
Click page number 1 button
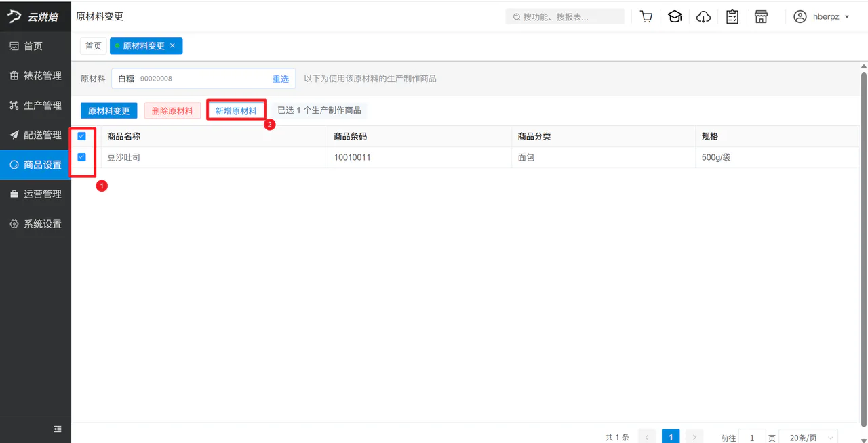pyautogui.click(x=671, y=438)
